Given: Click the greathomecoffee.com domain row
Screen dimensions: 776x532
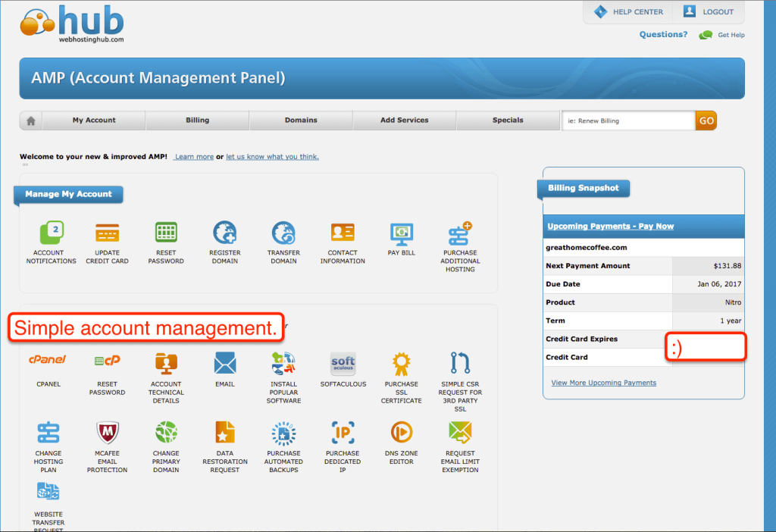Looking at the screenshot, I should 643,248.
